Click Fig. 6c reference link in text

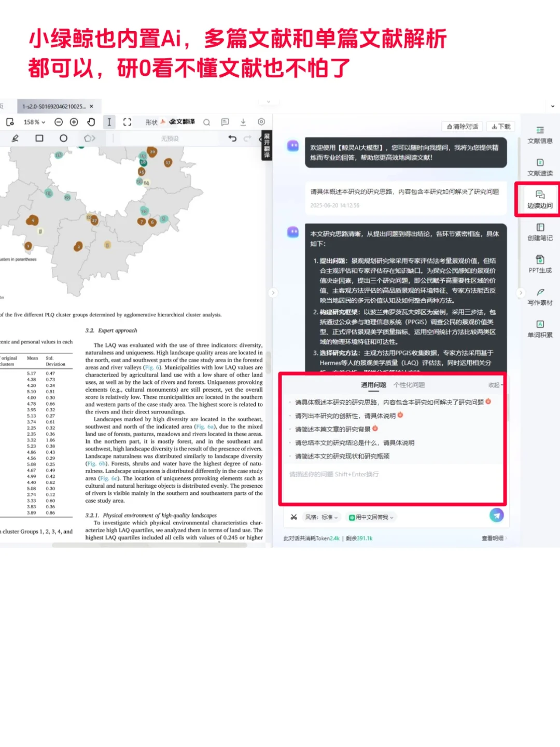point(109,478)
